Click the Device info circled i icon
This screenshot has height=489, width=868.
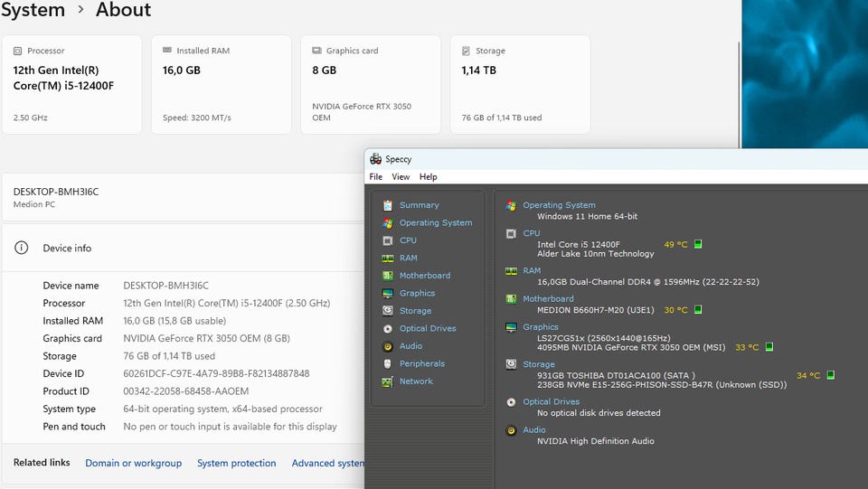pos(21,248)
